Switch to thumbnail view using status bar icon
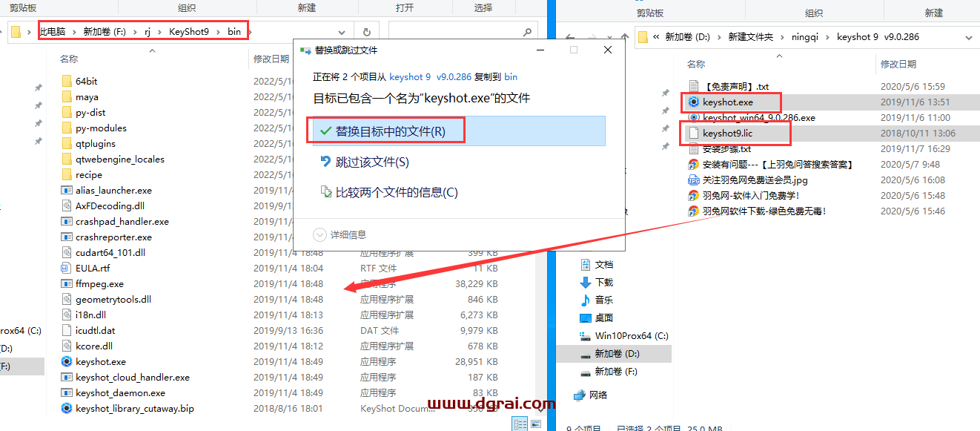The width and height of the screenshot is (980, 431). point(534,423)
